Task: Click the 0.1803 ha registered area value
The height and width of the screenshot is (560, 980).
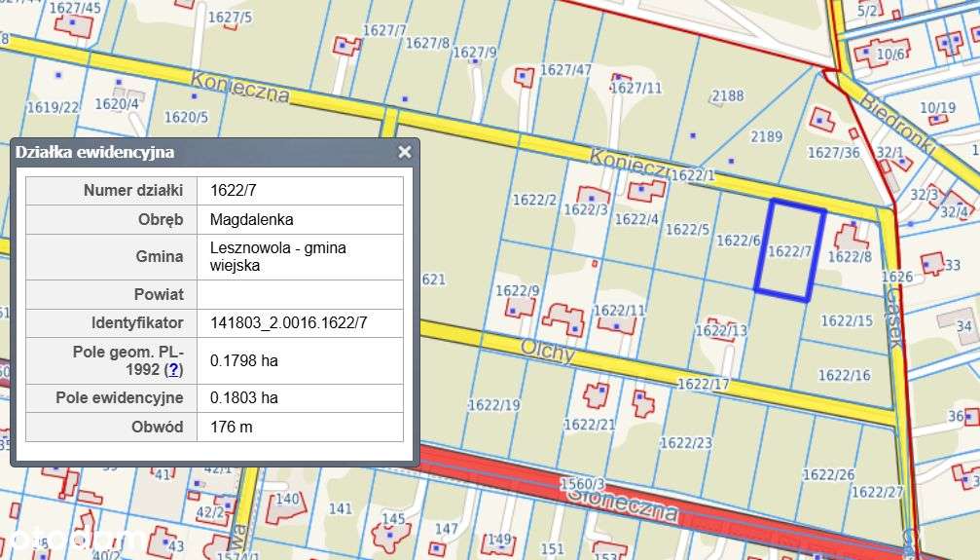Action: coord(243,398)
